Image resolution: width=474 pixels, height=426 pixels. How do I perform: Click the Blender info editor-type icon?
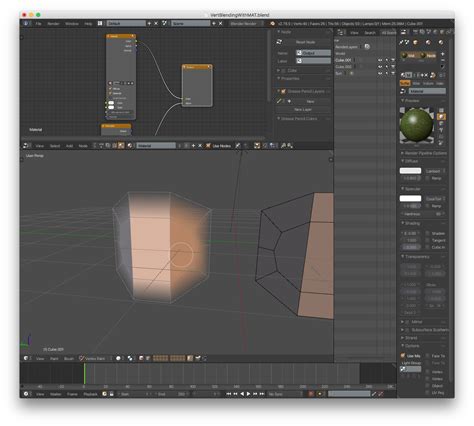[26, 23]
